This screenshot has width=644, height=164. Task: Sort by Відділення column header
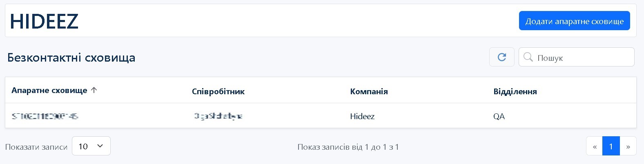(515, 91)
